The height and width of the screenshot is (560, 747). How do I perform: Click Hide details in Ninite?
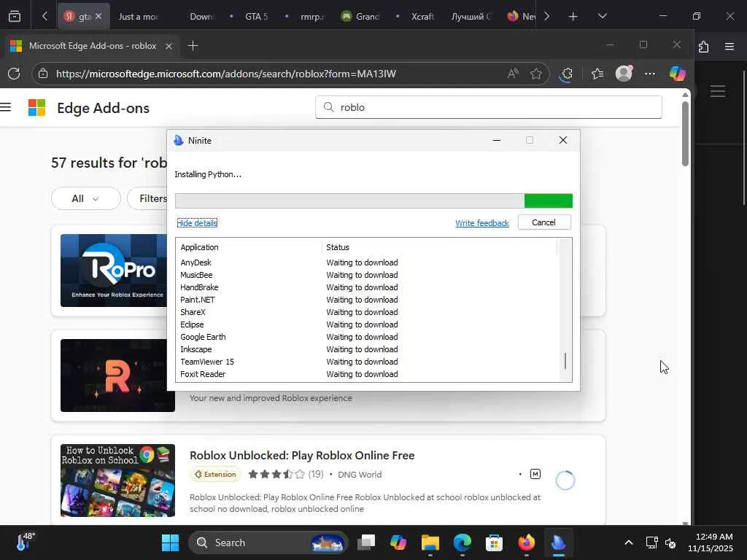(x=197, y=223)
